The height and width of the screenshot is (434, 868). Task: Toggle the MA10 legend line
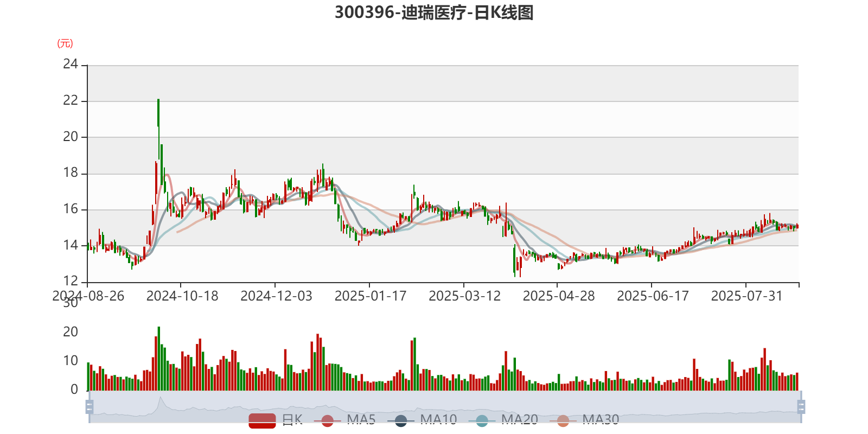422,420
